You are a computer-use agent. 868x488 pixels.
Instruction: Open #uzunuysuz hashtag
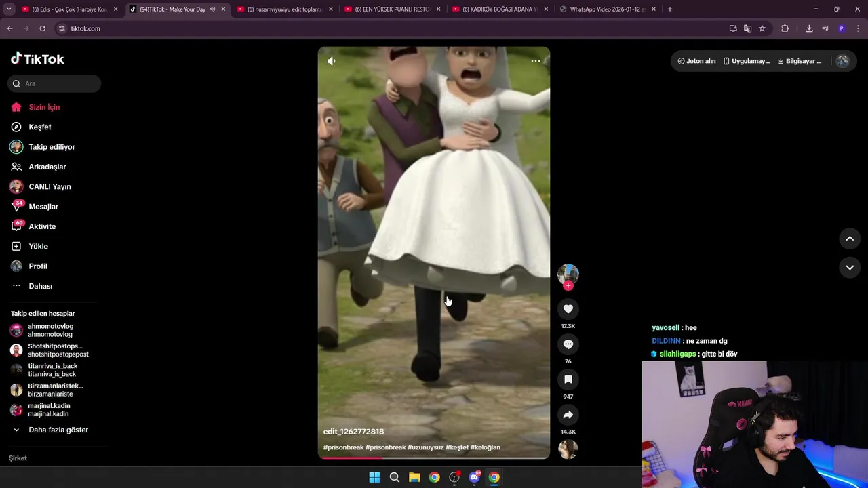coord(425,447)
